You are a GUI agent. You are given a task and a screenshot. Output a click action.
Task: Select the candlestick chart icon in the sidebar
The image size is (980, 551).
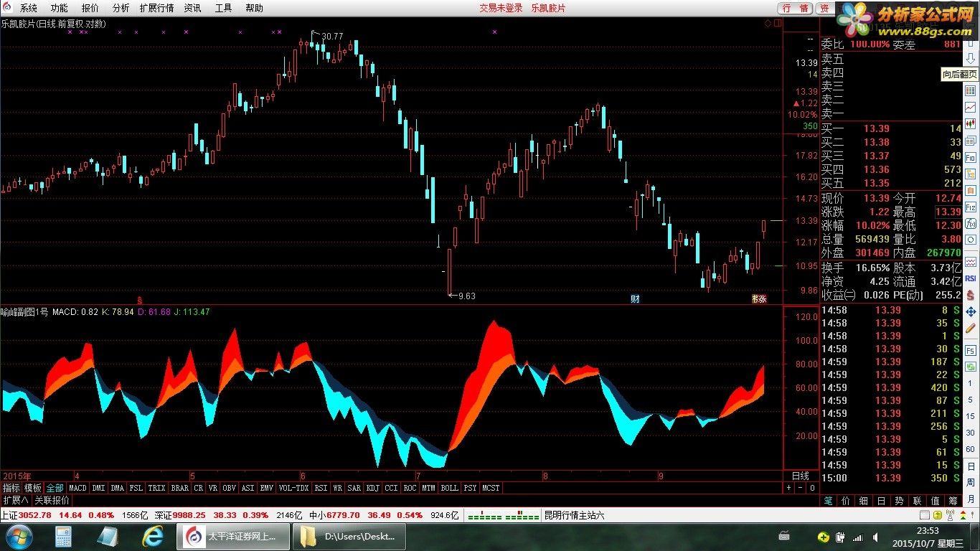point(970,123)
